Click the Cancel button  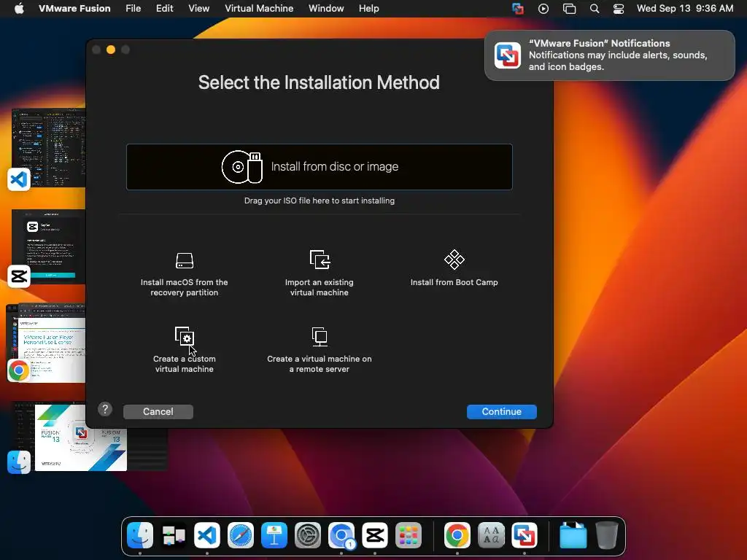coord(158,412)
